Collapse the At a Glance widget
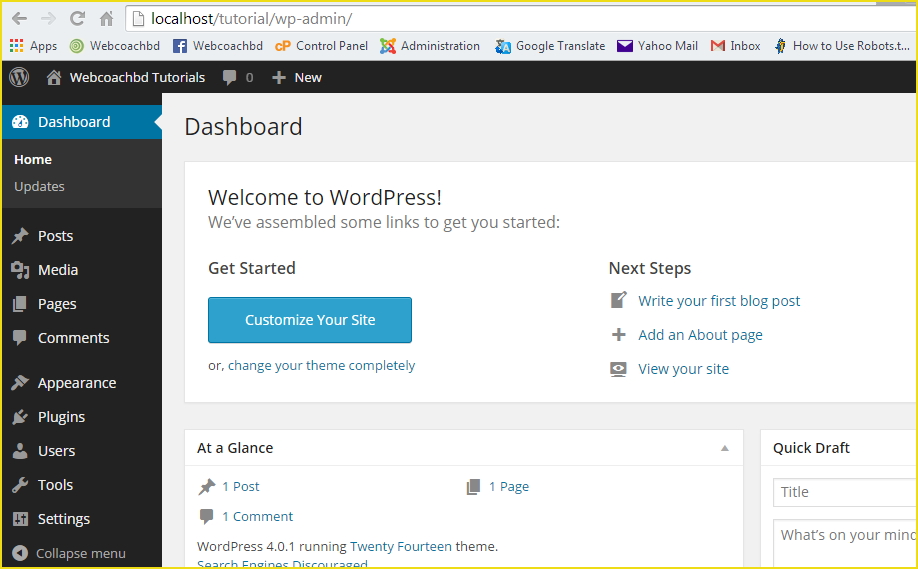This screenshot has width=918, height=569. 725,448
